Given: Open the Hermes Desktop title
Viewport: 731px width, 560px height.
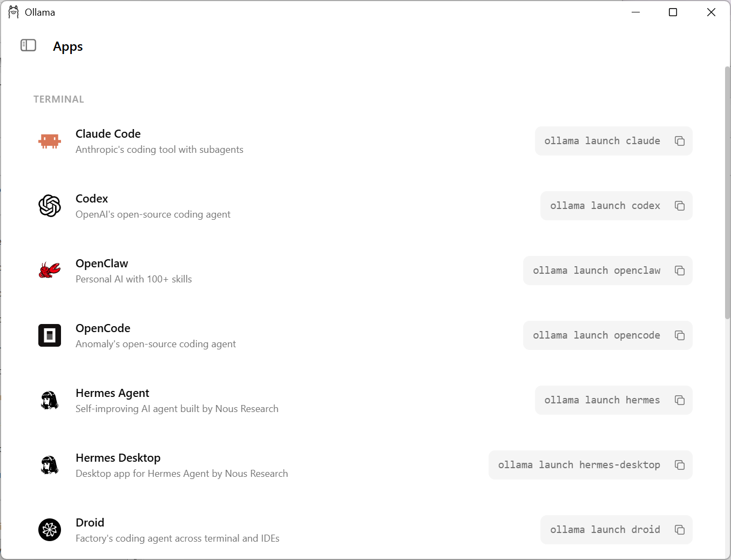Looking at the screenshot, I should [118, 458].
